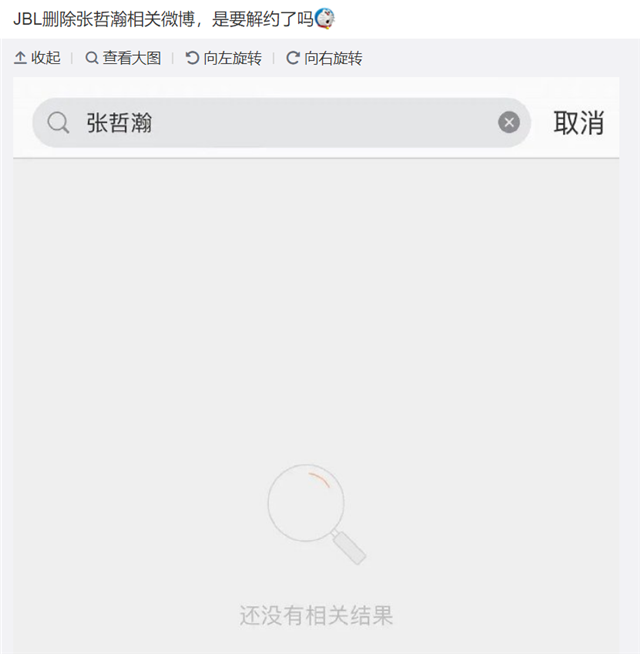The width and height of the screenshot is (640, 654).
Task: Click the magnifier icon beside 查看大图
Action: (x=92, y=58)
